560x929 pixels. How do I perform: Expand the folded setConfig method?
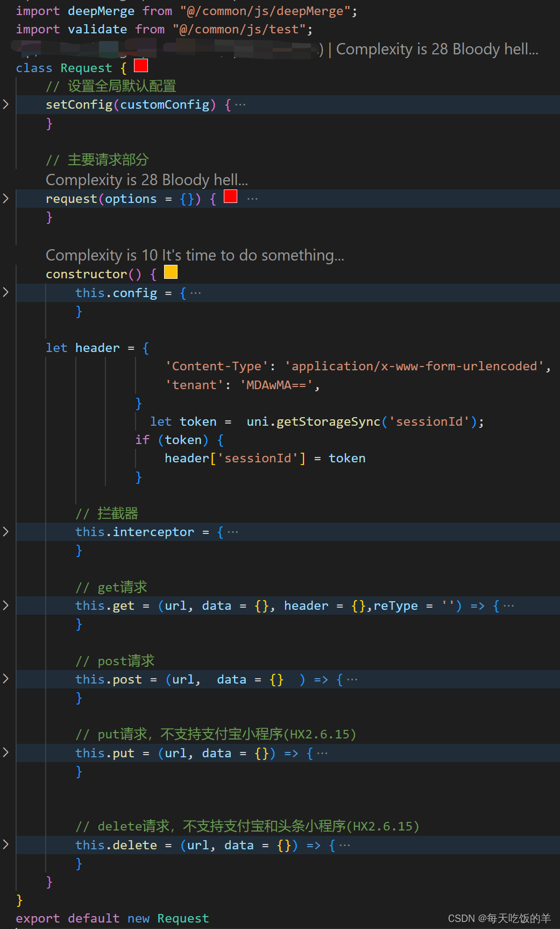click(6, 104)
